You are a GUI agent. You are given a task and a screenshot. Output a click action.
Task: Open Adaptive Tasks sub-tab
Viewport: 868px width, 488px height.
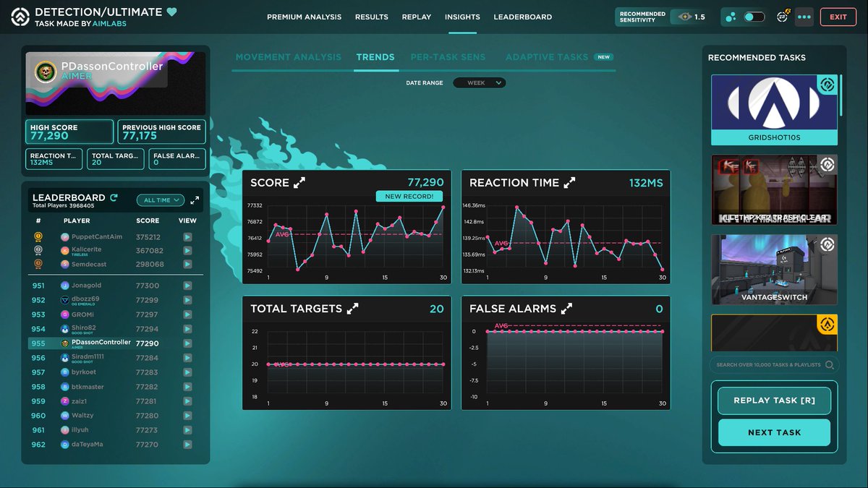tap(547, 57)
